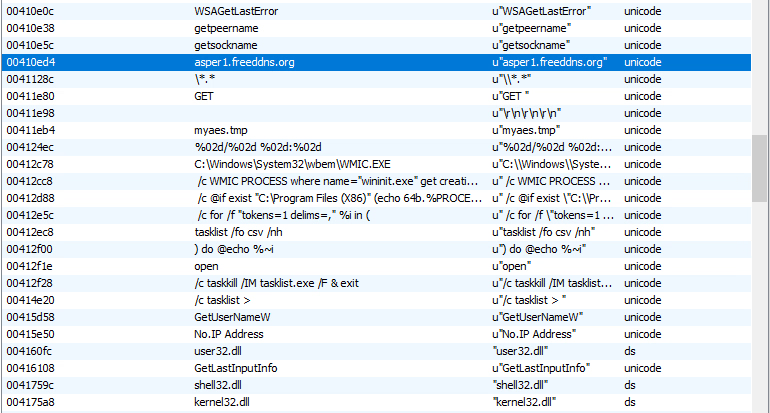Click the vertical scrollbar thumb
Screen dimensions: 770x413
(x=760, y=168)
